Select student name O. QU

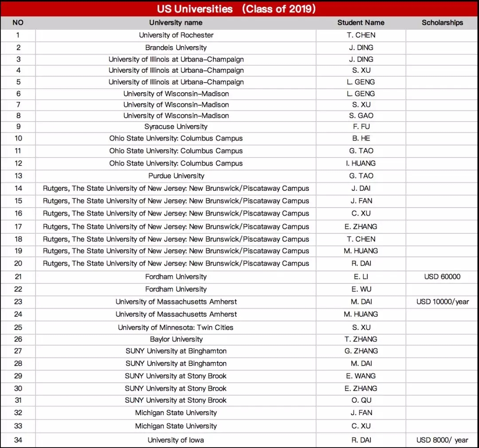361,400
